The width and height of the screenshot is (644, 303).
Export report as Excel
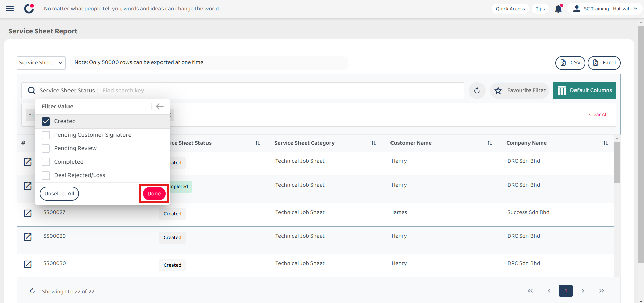click(604, 63)
